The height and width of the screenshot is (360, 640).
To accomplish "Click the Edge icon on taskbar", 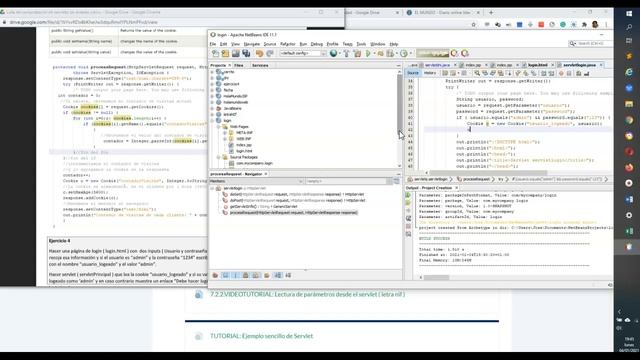I will click(x=629, y=72).
